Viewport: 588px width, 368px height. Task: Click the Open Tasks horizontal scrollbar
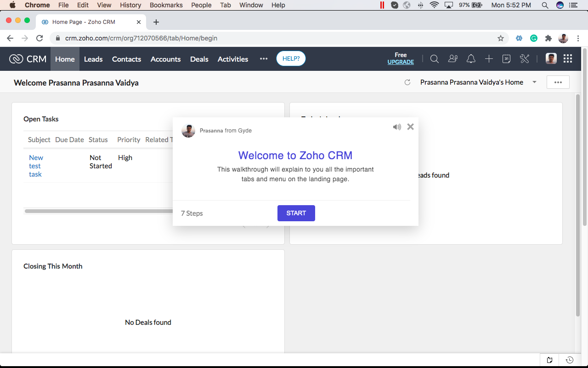click(x=99, y=211)
